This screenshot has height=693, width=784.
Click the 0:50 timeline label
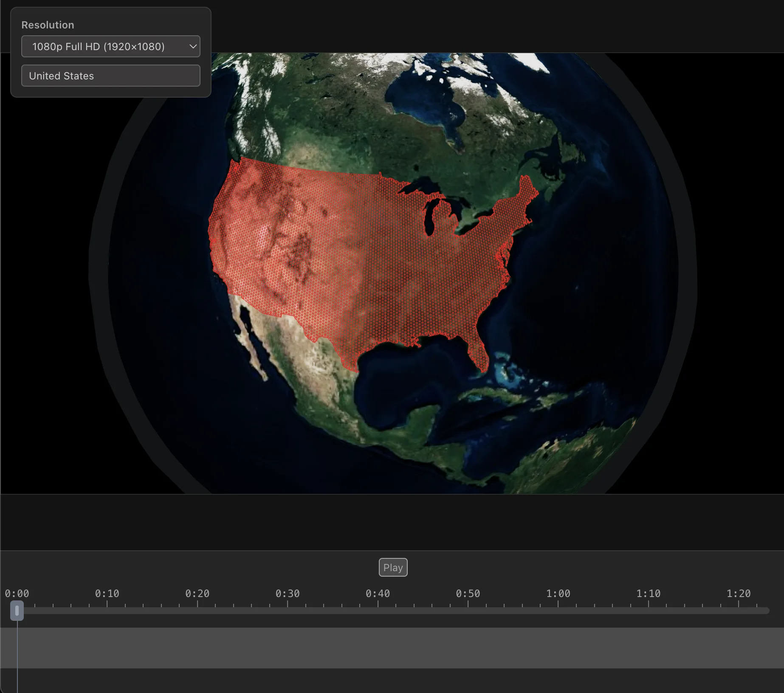pyautogui.click(x=468, y=594)
